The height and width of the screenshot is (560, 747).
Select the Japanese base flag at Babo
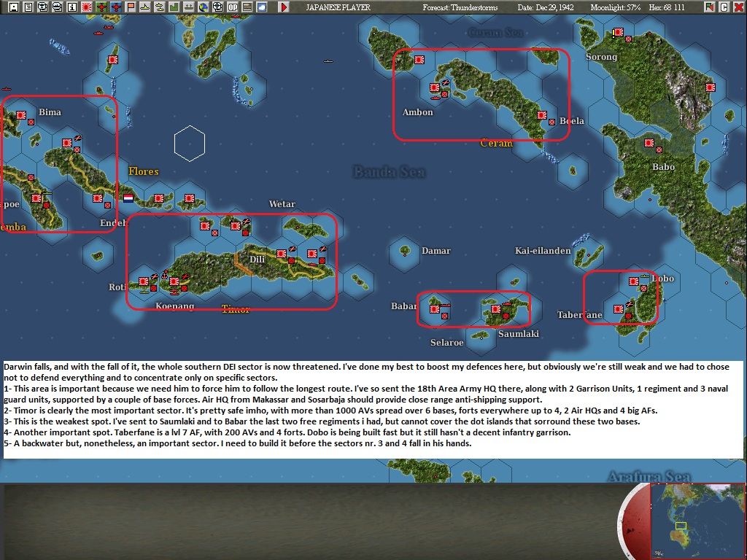(x=649, y=143)
